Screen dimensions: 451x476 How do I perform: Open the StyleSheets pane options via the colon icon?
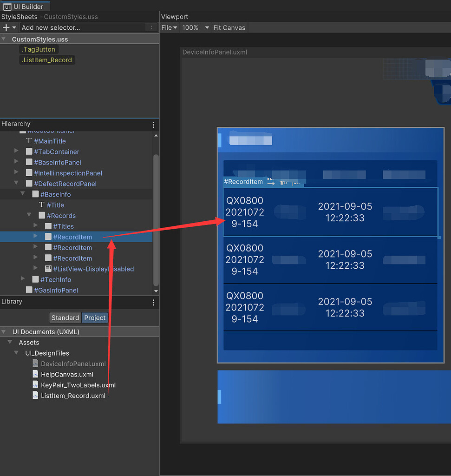(x=151, y=27)
